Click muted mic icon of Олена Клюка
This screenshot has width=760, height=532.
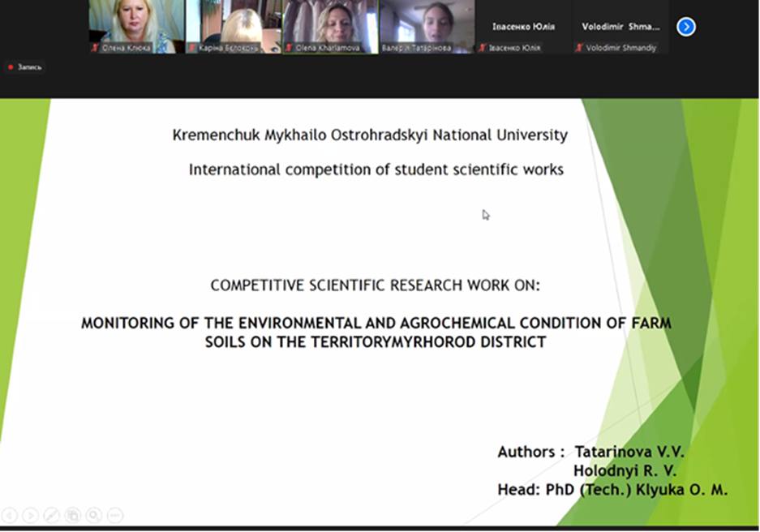pyautogui.click(x=95, y=48)
